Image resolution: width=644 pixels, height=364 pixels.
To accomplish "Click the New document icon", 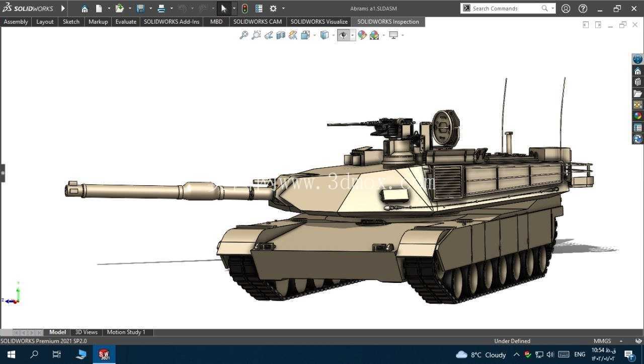I will tap(99, 9).
